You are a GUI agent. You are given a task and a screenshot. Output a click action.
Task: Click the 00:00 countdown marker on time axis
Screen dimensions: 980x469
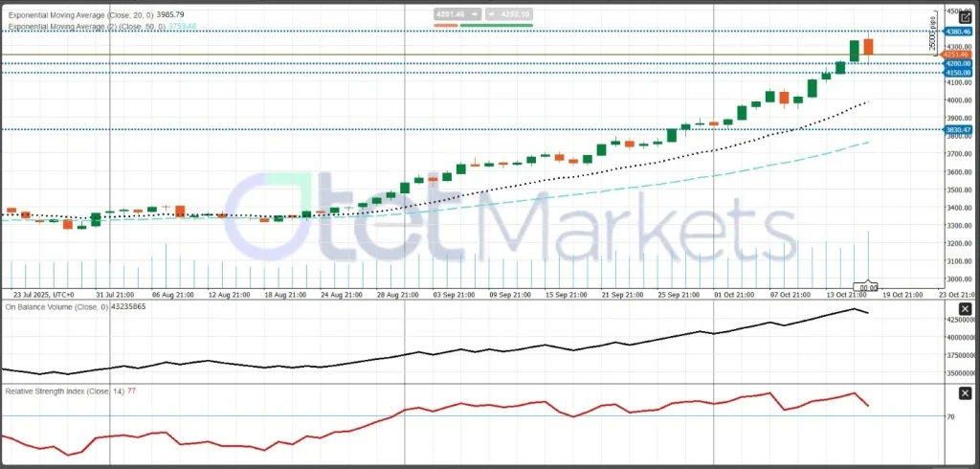(868, 287)
